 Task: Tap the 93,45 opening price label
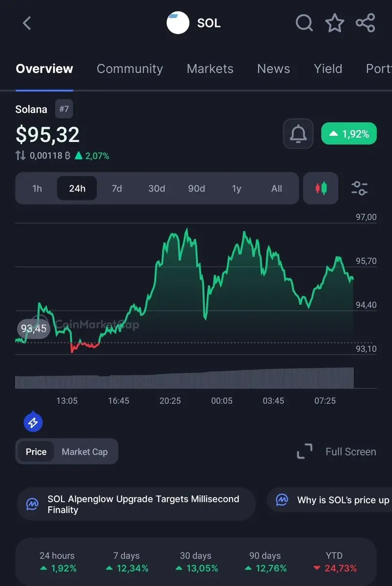pos(34,329)
